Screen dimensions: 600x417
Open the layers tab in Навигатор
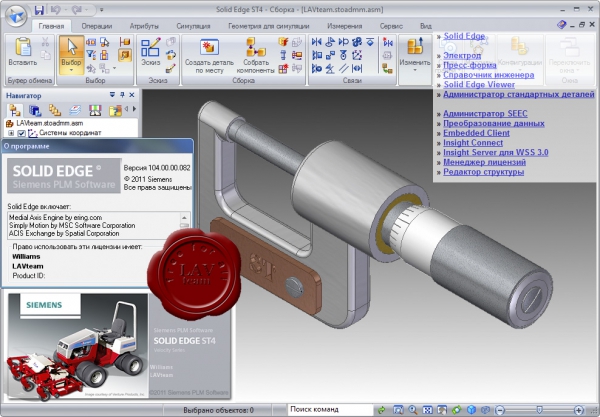pyautogui.click(x=75, y=110)
